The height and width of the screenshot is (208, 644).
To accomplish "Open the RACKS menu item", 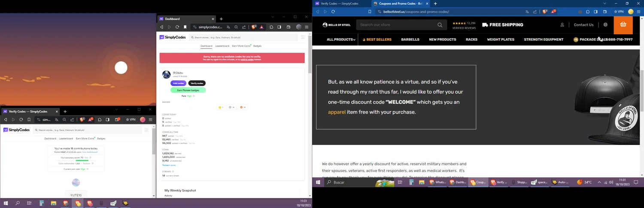I will (x=471, y=39).
